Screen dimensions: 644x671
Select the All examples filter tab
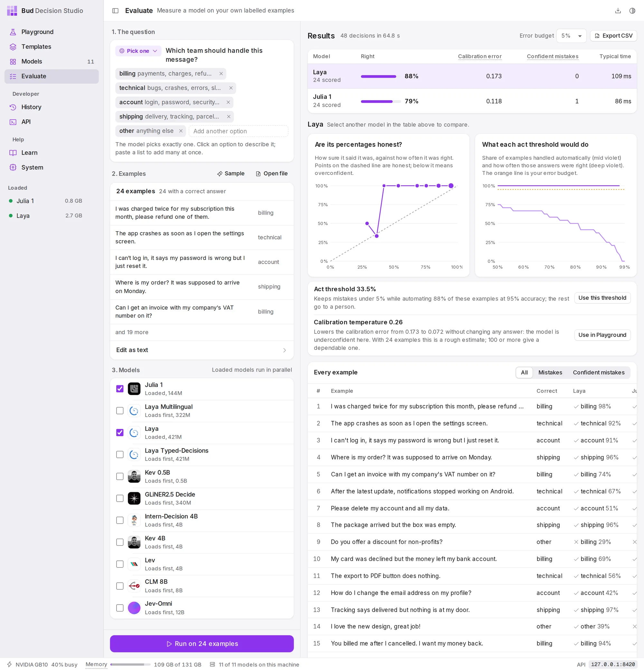pyautogui.click(x=524, y=372)
